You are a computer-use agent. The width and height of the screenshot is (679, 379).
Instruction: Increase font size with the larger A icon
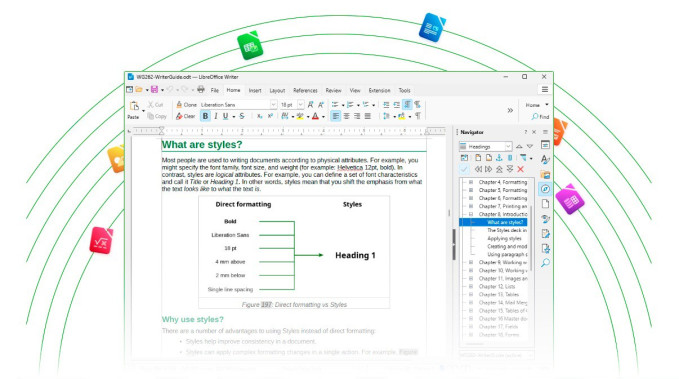click(x=310, y=105)
